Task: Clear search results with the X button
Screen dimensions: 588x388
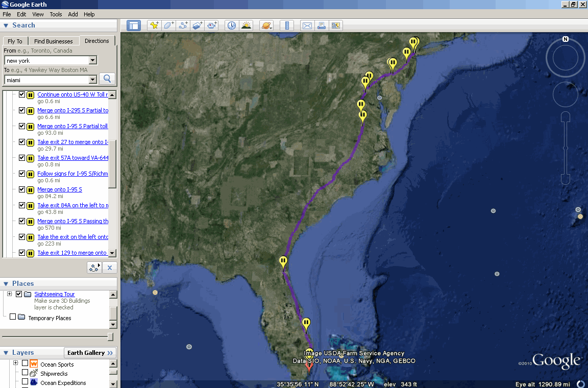Action: [x=110, y=268]
